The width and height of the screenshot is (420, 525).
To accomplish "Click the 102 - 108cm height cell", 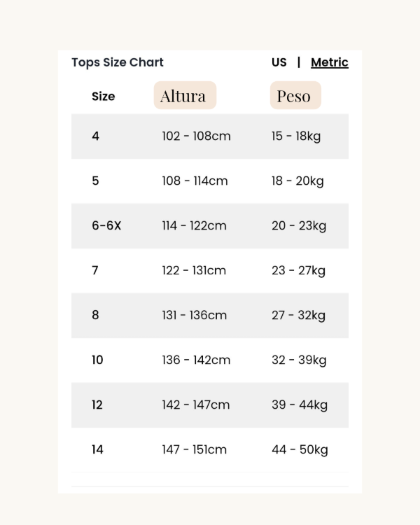I will 196,136.
